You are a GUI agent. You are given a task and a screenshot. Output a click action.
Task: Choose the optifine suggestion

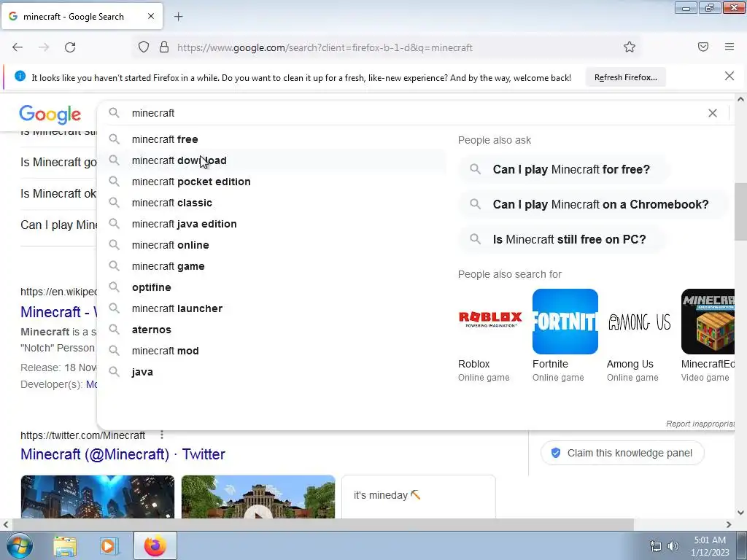pos(271,287)
